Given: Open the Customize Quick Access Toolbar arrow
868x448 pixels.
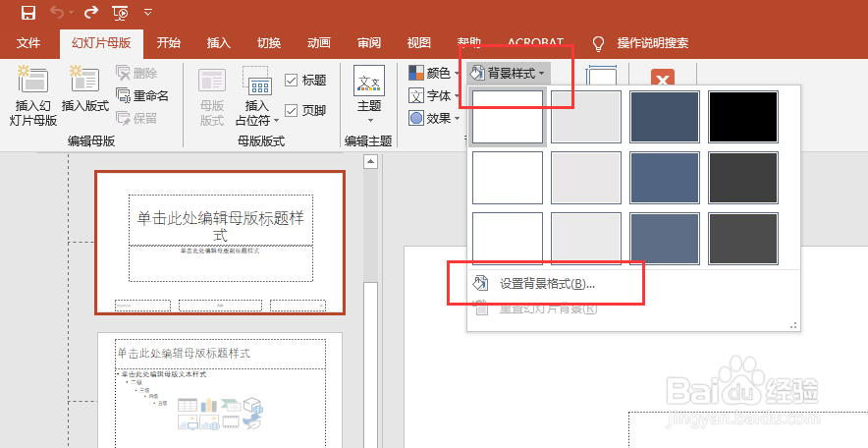Looking at the screenshot, I should [x=148, y=12].
